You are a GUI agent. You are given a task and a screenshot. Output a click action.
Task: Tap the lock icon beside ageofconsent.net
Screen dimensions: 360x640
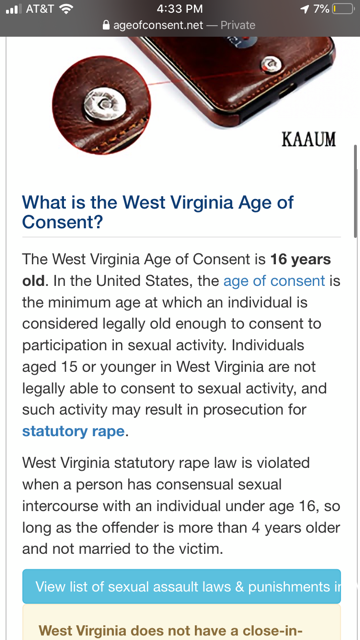pyautogui.click(x=107, y=25)
